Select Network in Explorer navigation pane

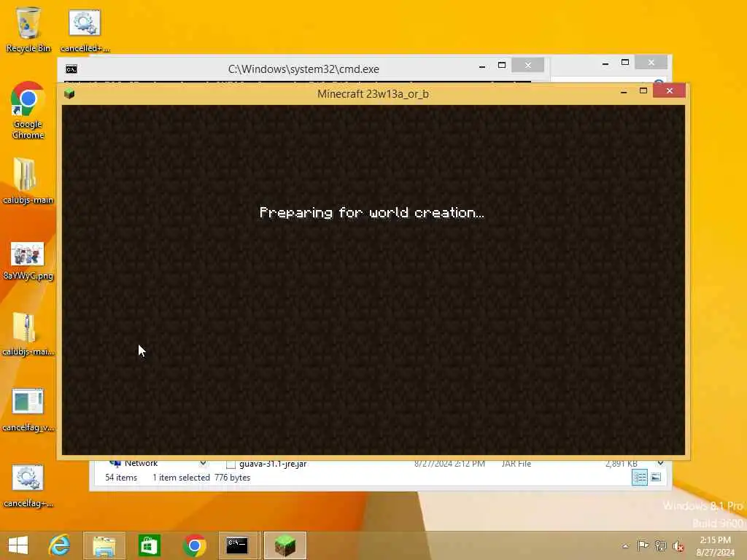(x=141, y=463)
